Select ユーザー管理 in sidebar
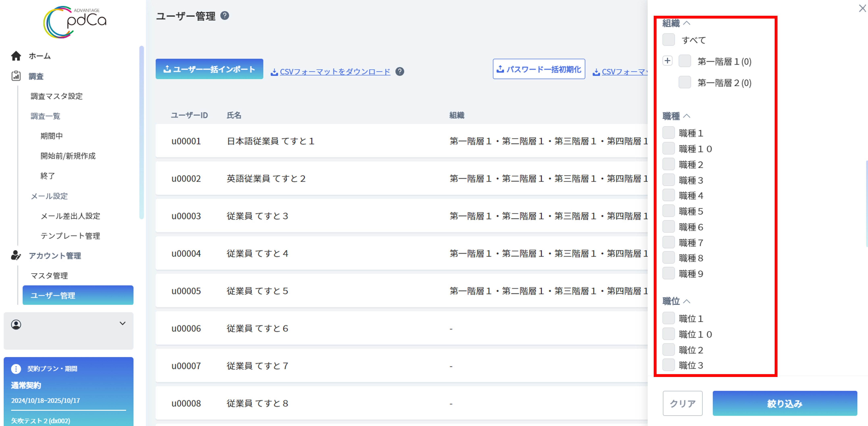The height and width of the screenshot is (426, 868). pyautogui.click(x=78, y=295)
